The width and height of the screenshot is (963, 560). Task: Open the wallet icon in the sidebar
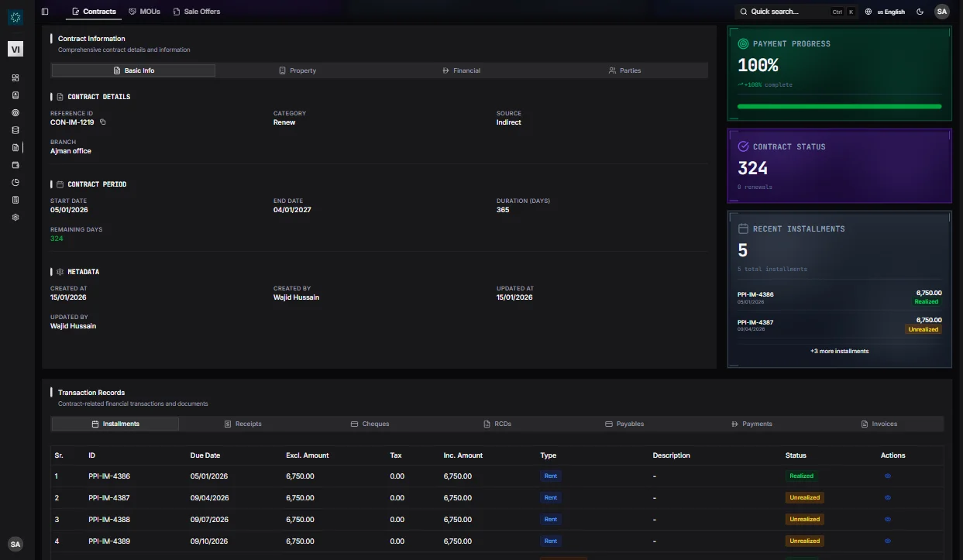[15, 165]
